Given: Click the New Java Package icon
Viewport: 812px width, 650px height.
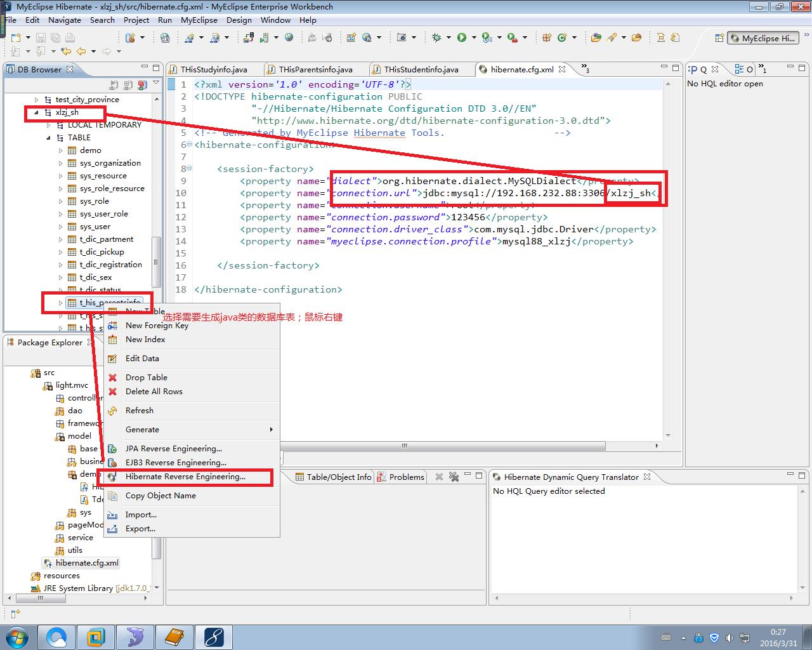Looking at the screenshot, I should click(546, 37).
